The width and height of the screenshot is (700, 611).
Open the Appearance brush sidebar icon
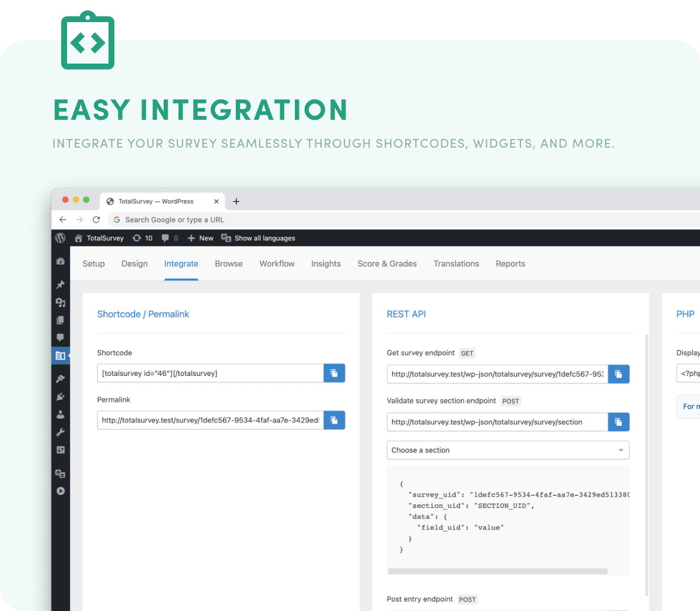(60, 379)
